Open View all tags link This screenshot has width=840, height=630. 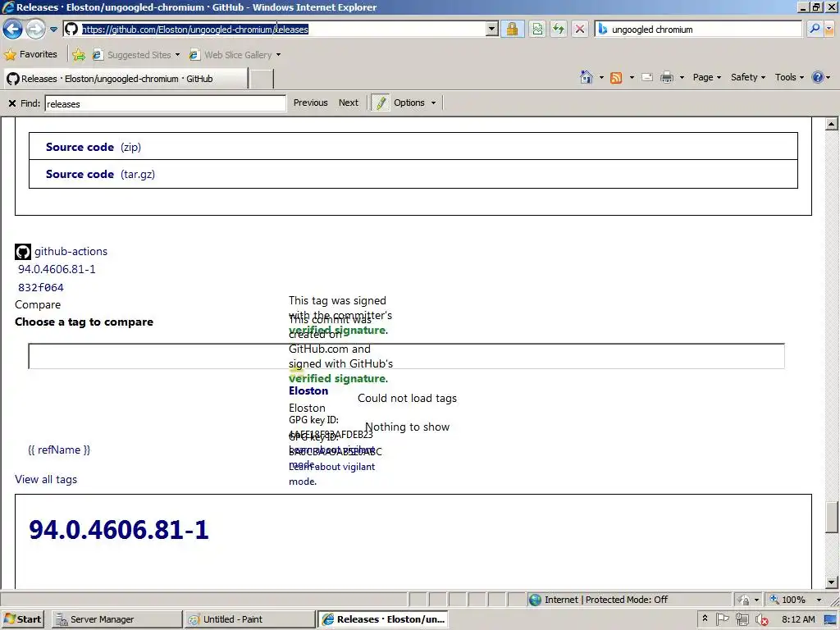(x=46, y=479)
